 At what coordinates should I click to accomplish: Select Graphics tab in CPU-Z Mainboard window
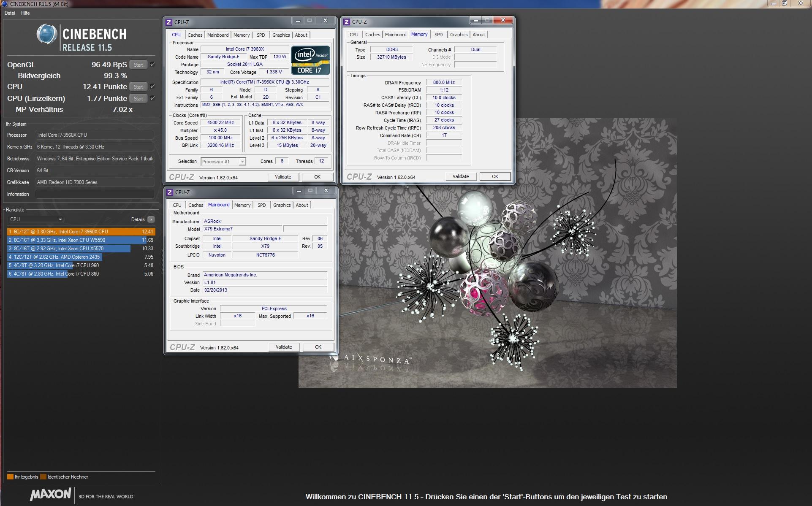[x=282, y=205]
